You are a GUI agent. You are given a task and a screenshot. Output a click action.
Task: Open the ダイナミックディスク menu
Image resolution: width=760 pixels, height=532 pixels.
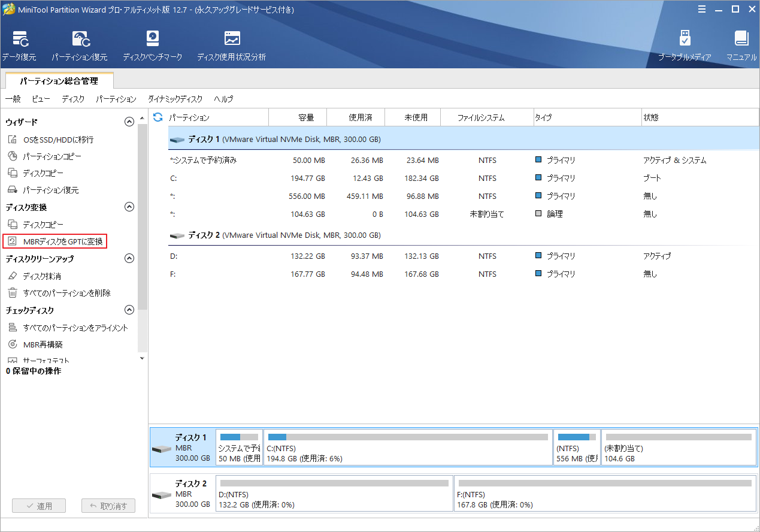click(x=175, y=99)
